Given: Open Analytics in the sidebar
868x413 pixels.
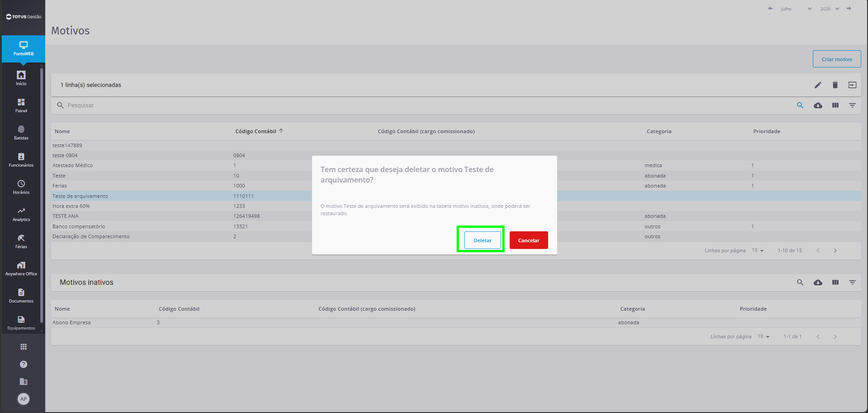Looking at the screenshot, I should 21,214.
